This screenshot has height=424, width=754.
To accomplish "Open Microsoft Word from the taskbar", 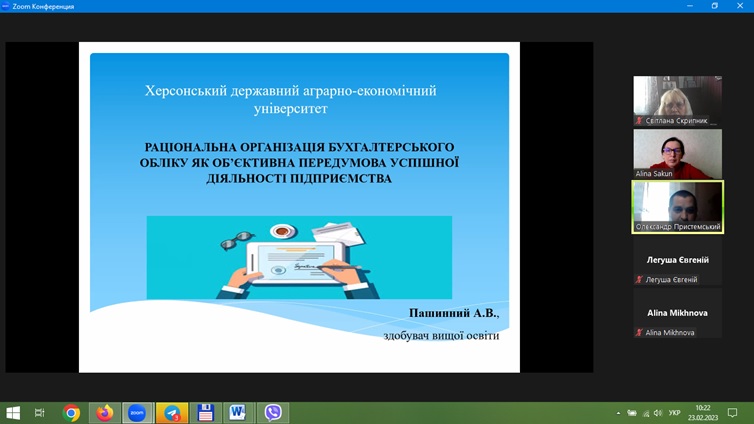I will tap(238, 413).
